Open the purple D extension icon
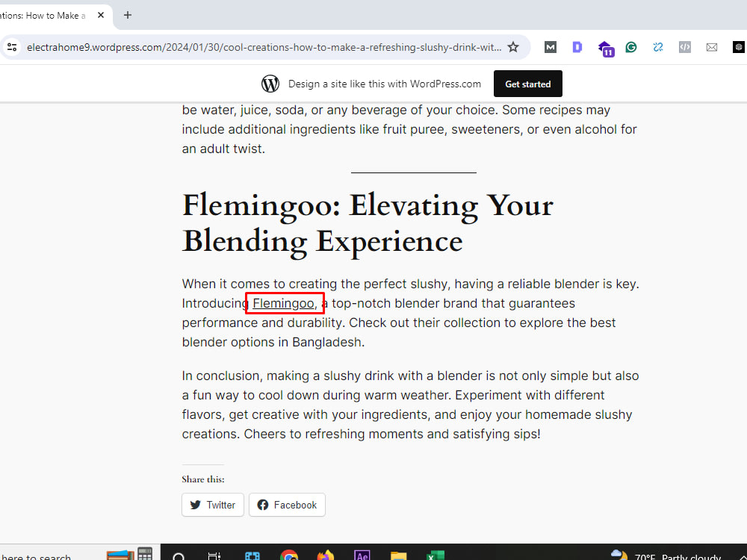Screen dimensions: 747x560 (577, 47)
